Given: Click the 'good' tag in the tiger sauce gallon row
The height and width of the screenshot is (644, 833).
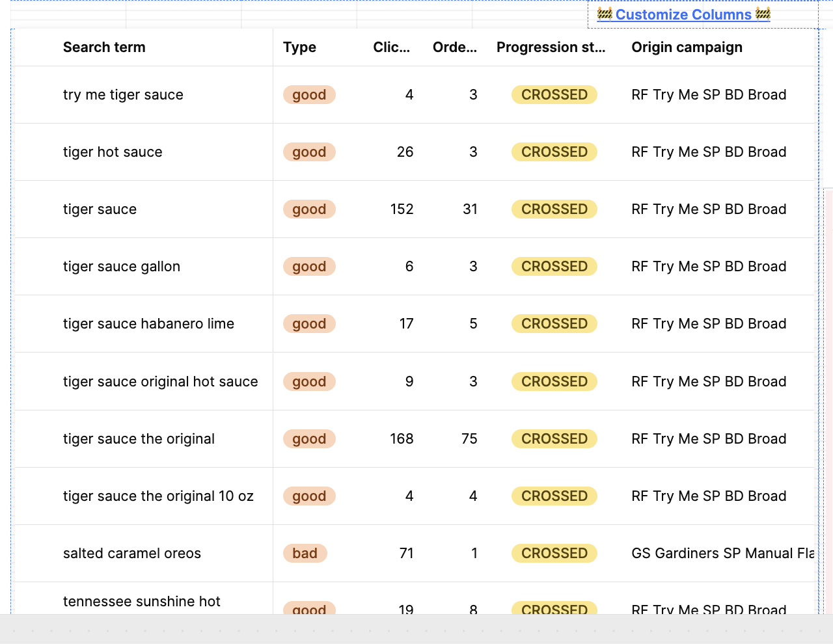Looking at the screenshot, I should 309,267.
